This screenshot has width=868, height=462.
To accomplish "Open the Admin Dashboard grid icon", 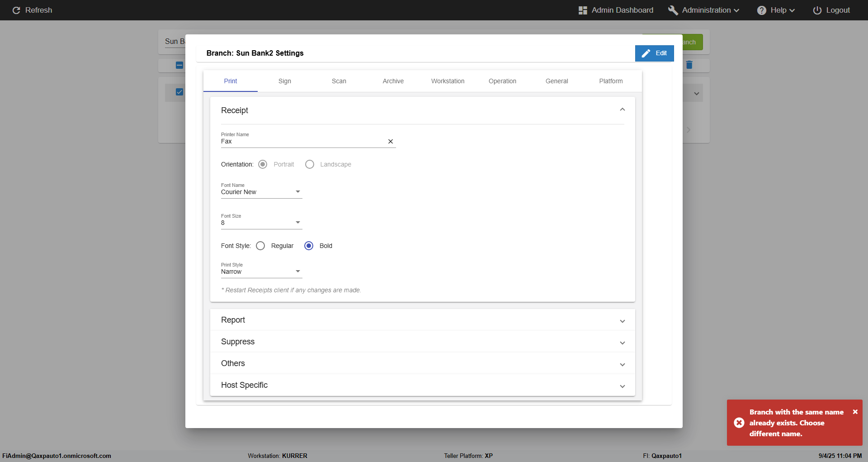I will pos(583,10).
